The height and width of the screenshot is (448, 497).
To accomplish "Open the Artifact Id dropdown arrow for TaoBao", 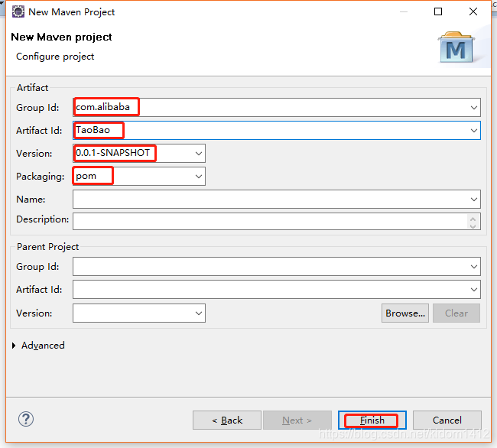I will [474, 130].
